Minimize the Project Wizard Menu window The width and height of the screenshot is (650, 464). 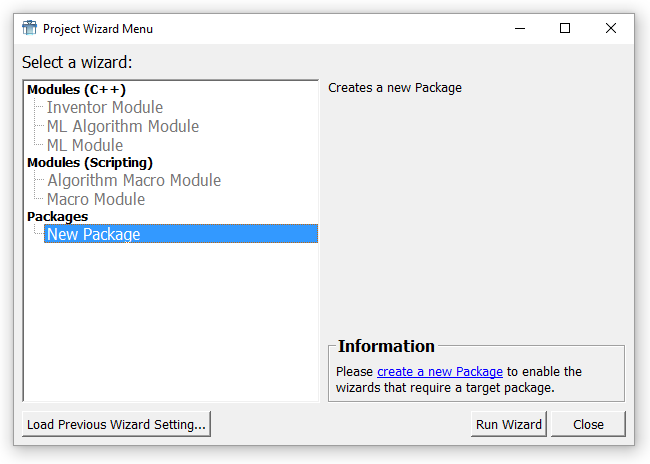pos(519,29)
